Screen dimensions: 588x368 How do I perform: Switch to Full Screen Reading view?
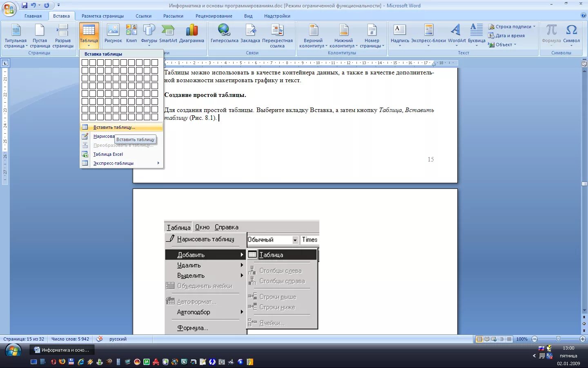point(487,339)
